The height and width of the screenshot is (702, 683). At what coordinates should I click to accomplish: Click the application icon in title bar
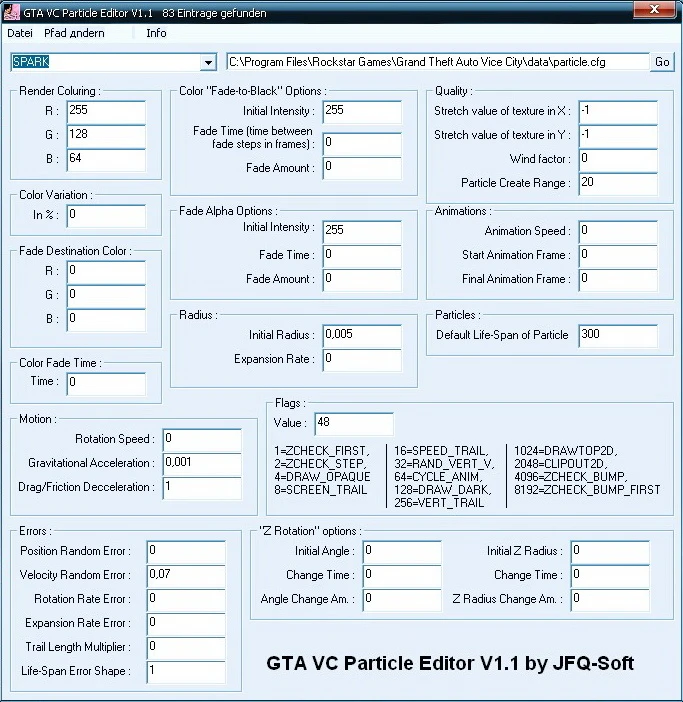click(11, 12)
